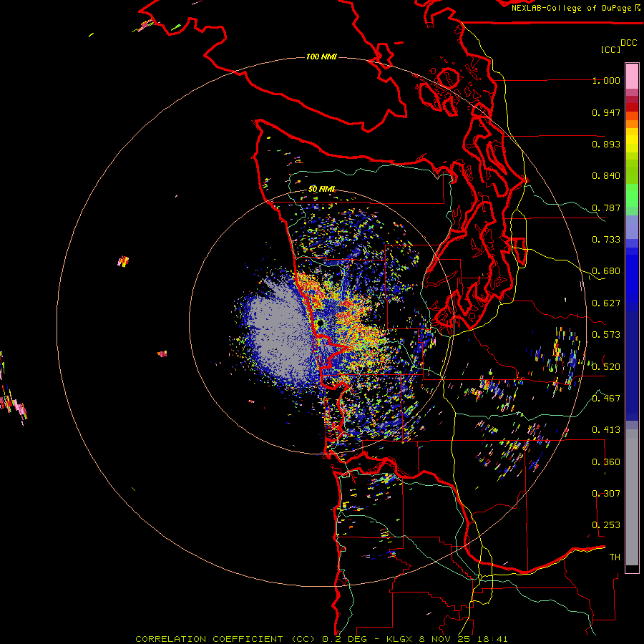Click the DCC legend title

pos(628,43)
